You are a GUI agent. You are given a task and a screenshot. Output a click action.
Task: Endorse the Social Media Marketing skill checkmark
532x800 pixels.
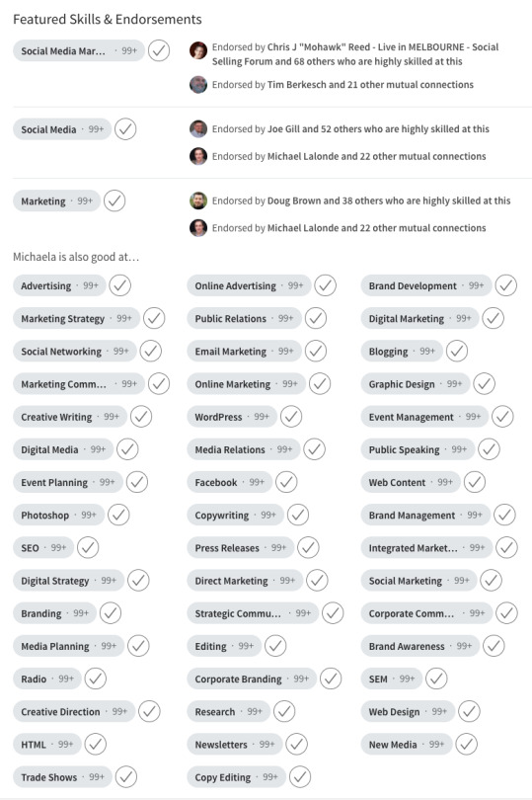pyautogui.click(x=159, y=51)
